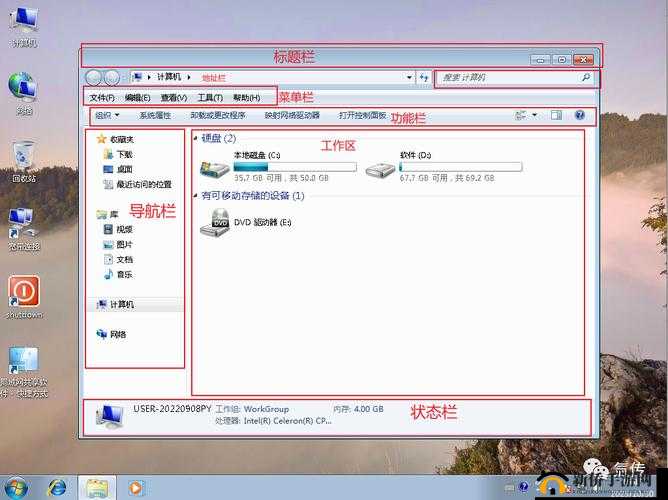Minimize the Computer explorer window
Viewport: 668px width, 500px height.
(x=540, y=60)
